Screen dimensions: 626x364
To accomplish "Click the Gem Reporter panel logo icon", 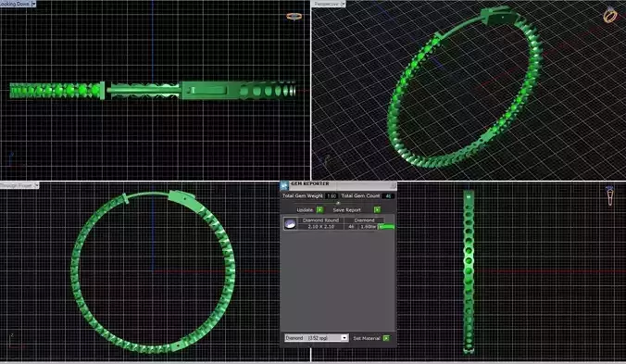I will pos(284,185).
